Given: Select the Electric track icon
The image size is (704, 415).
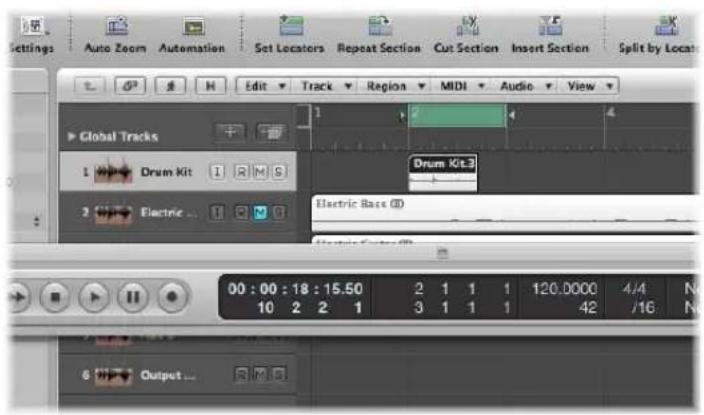Looking at the screenshot, I should point(114,213).
